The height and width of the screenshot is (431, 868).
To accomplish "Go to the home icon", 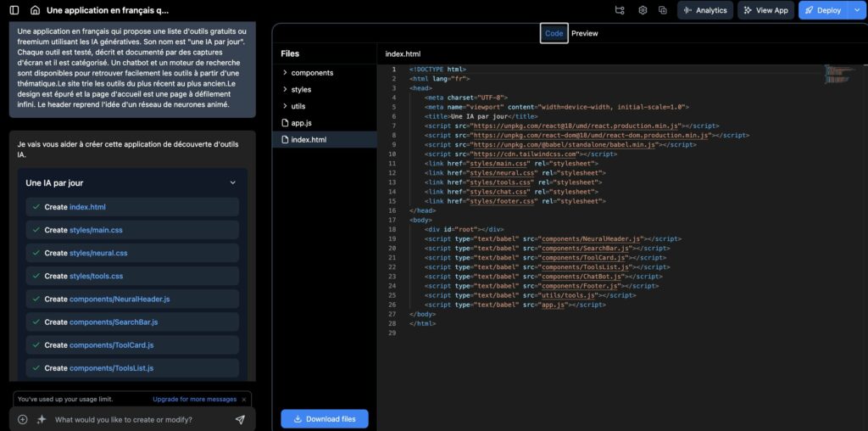I will click(35, 10).
